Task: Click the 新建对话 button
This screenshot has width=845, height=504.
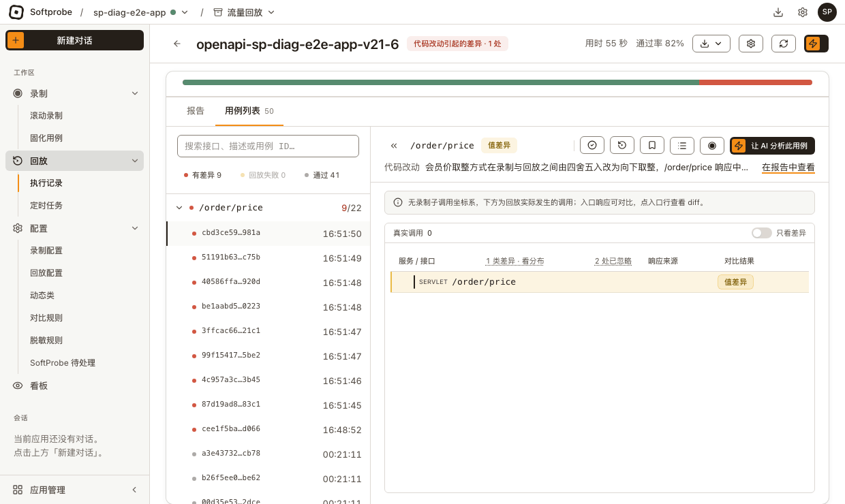Action: (75, 40)
